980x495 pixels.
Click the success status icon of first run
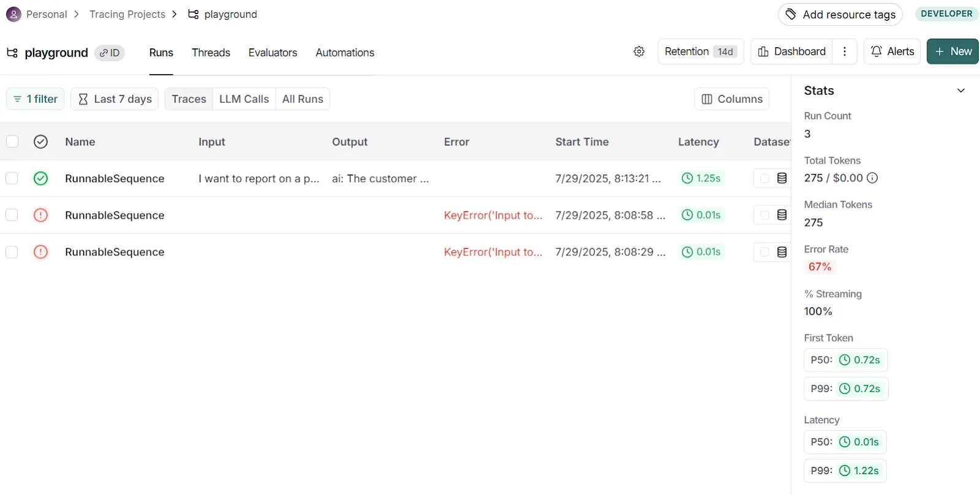click(40, 178)
